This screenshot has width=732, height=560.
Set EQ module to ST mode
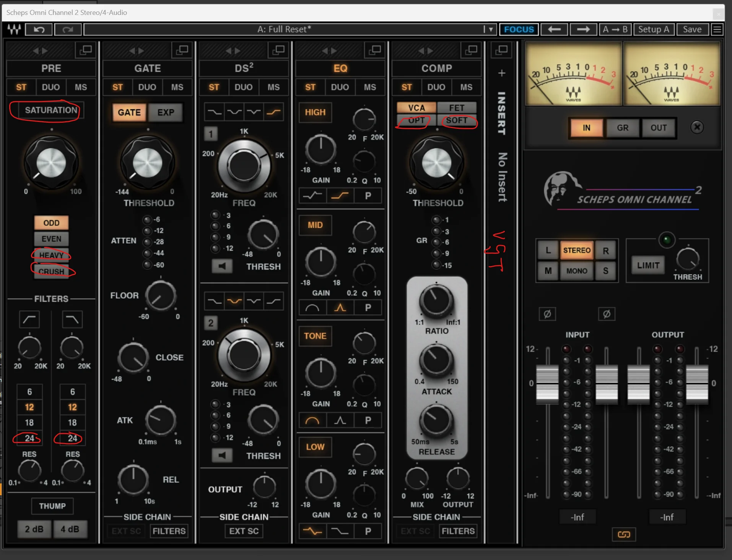[310, 87]
